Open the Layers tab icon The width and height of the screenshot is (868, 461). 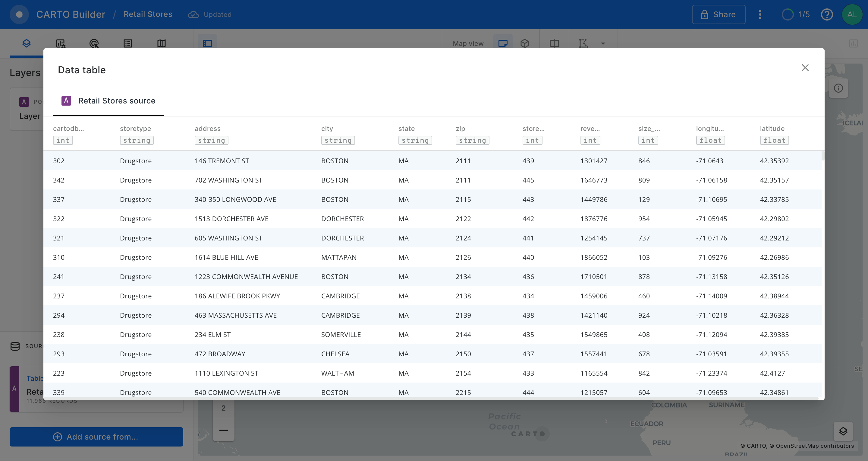point(26,43)
